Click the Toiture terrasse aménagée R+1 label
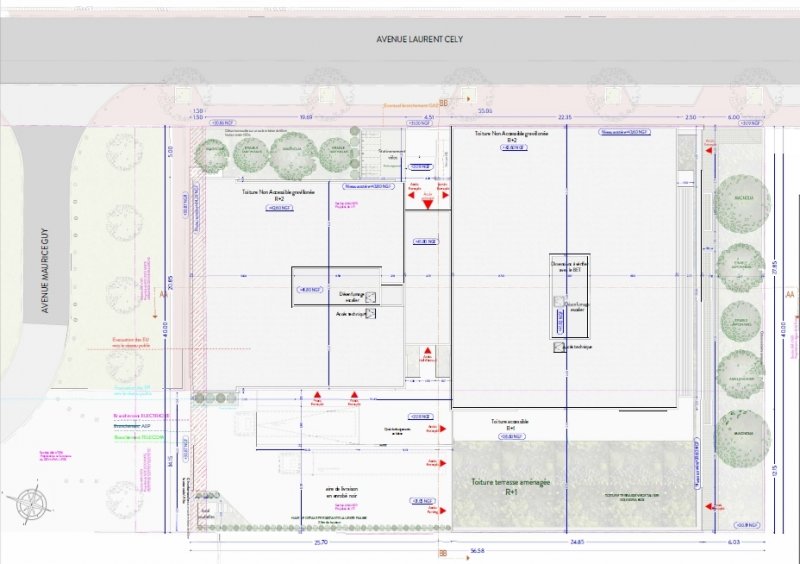 click(x=511, y=486)
